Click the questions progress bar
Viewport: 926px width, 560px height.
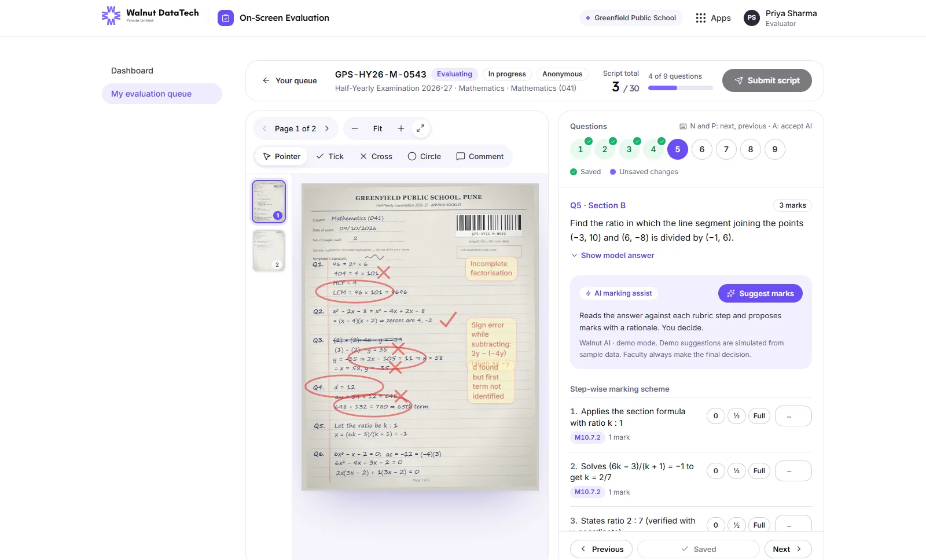[681, 88]
